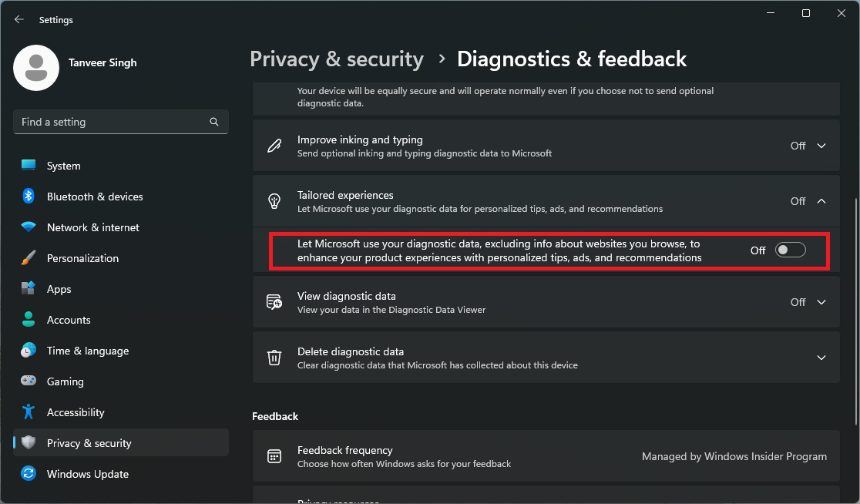Select Time & language in the sidebar
860x504 pixels.
click(86, 350)
